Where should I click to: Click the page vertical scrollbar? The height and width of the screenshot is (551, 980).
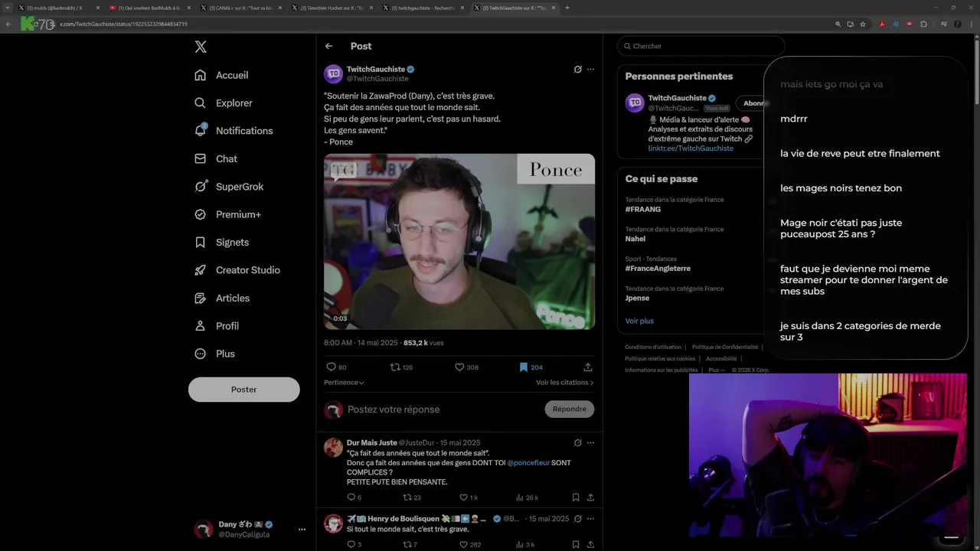(976, 73)
